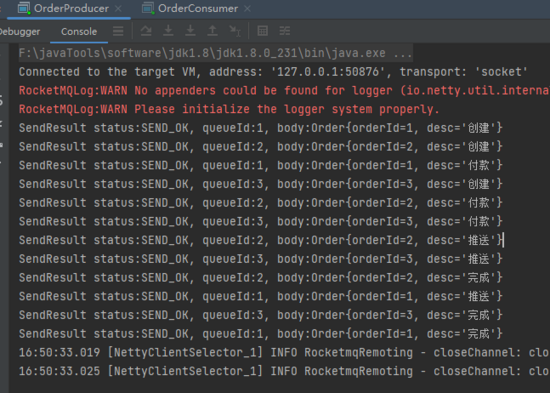Image resolution: width=550 pixels, height=393 pixels.
Task: Click the orderId=2 desc='创建' line
Action: (261, 147)
